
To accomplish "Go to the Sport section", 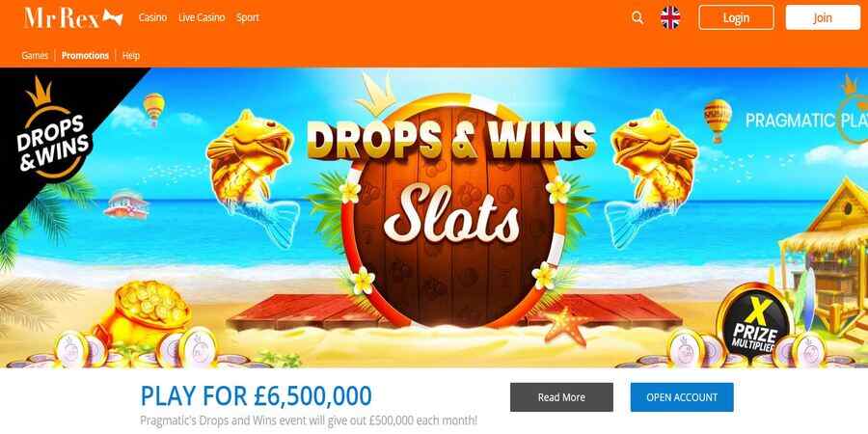I will pyautogui.click(x=248, y=17).
